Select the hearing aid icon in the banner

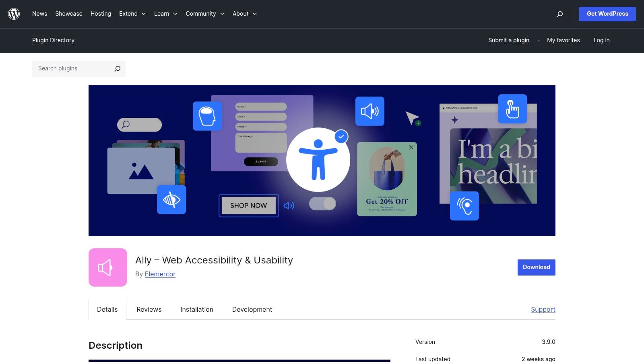point(465,206)
